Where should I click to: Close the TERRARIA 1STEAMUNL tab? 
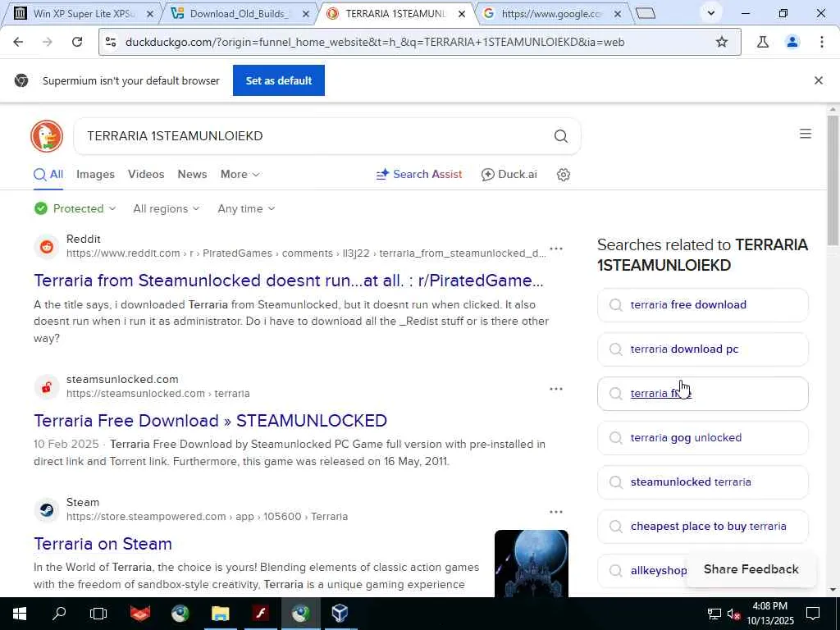coord(462,15)
